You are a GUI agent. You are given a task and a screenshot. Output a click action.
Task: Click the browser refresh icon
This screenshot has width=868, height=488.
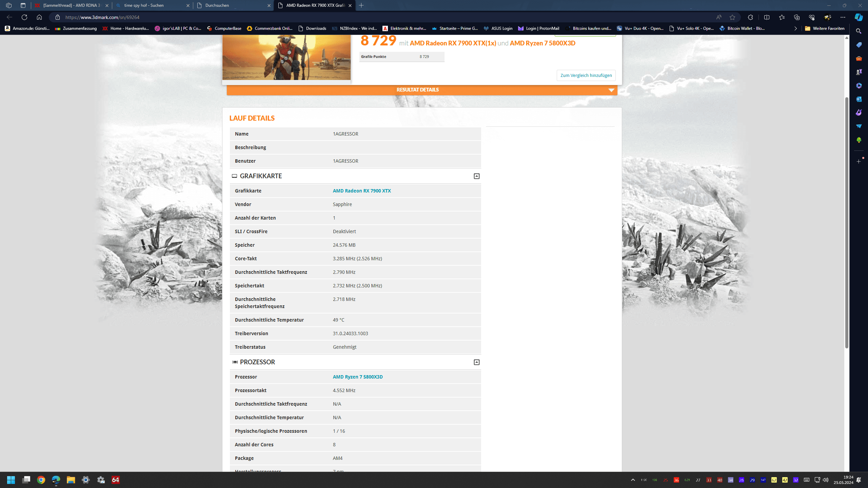click(x=24, y=17)
